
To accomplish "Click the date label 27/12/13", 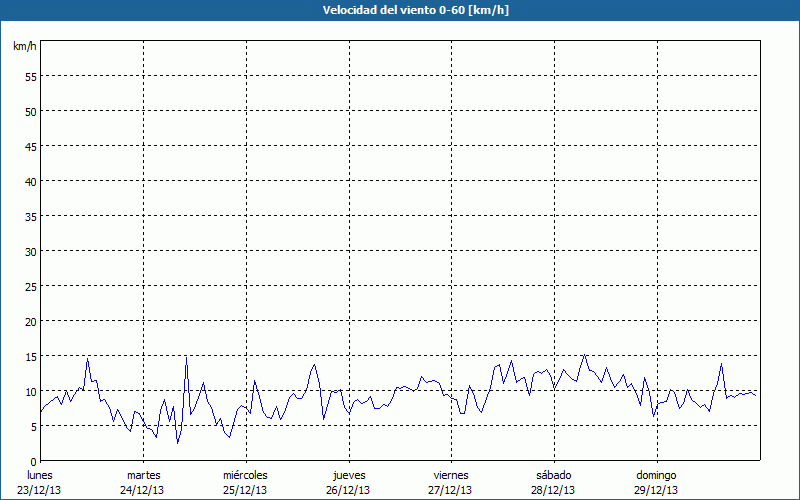I will coord(451,490).
